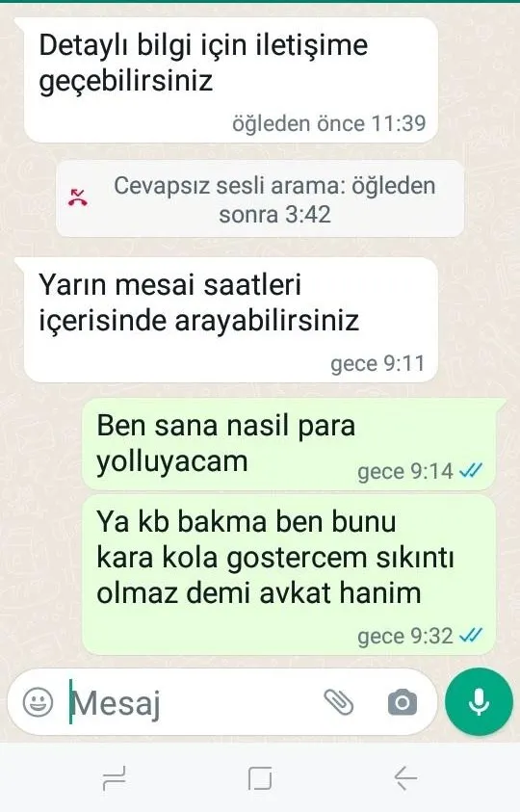The width and height of the screenshot is (520, 812).
Task: Tap the 'gece 9:11' message timestamp
Action: (x=377, y=363)
